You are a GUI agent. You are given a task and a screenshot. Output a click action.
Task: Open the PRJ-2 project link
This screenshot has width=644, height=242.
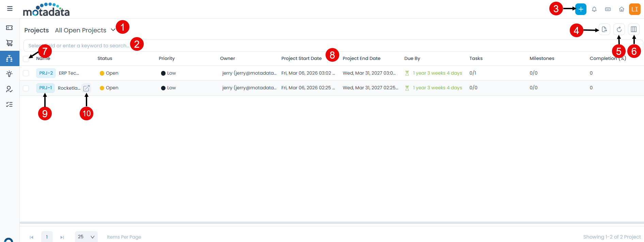46,73
